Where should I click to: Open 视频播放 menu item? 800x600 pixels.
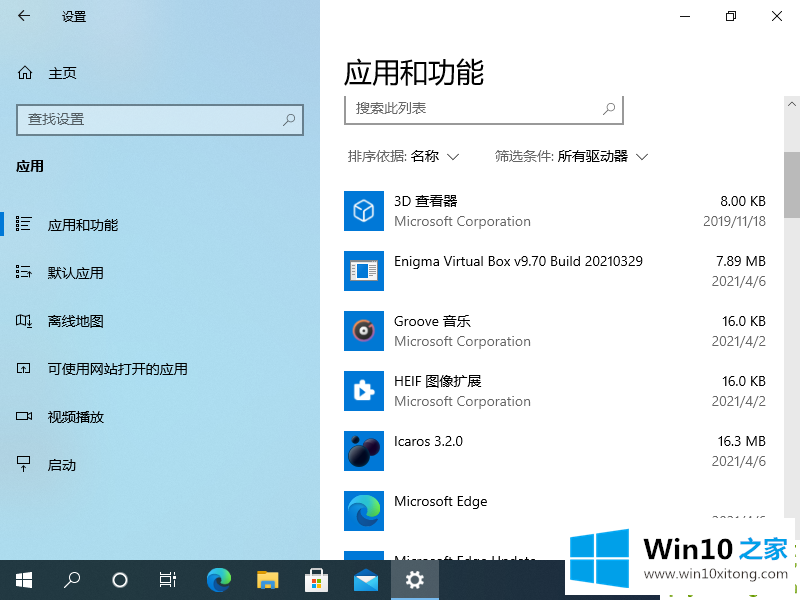coord(76,417)
